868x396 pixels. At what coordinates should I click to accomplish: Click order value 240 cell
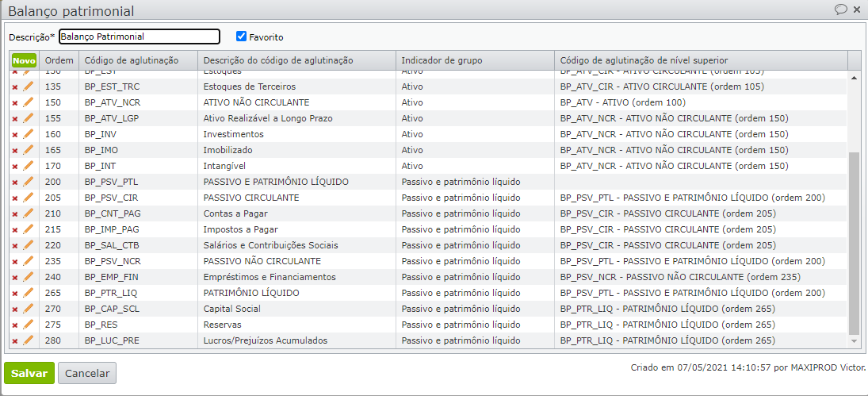[x=59, y=277]
